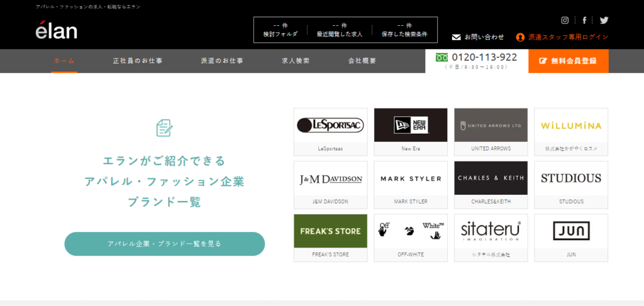This screenshot has width=644, height=306.
Task: Open 最近閲覧した求人 link
Action: point(340,30)
